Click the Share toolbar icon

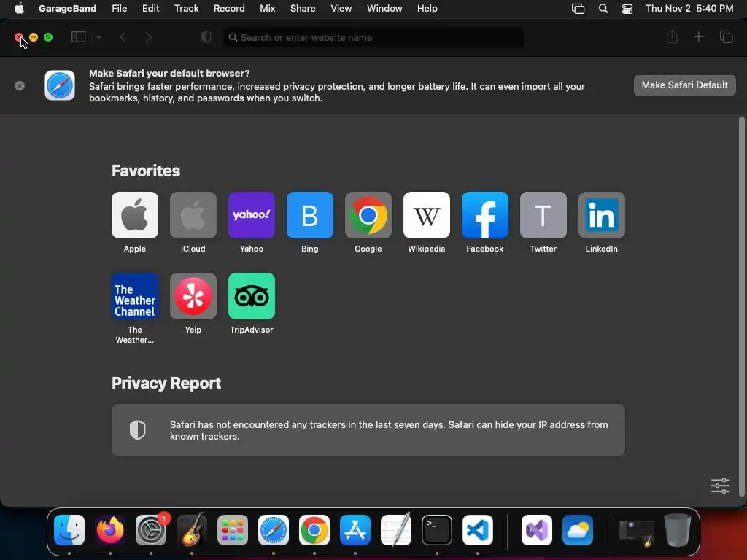[672, 36]
